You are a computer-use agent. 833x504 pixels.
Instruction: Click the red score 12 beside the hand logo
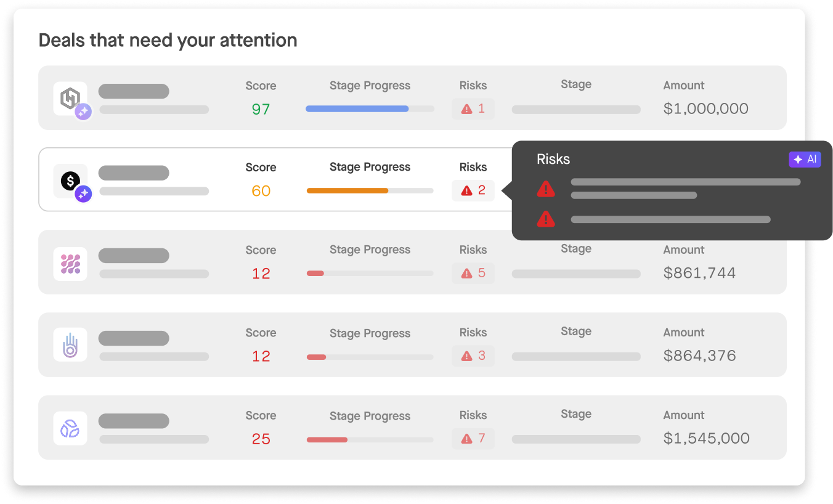click(x=261, y=356)
